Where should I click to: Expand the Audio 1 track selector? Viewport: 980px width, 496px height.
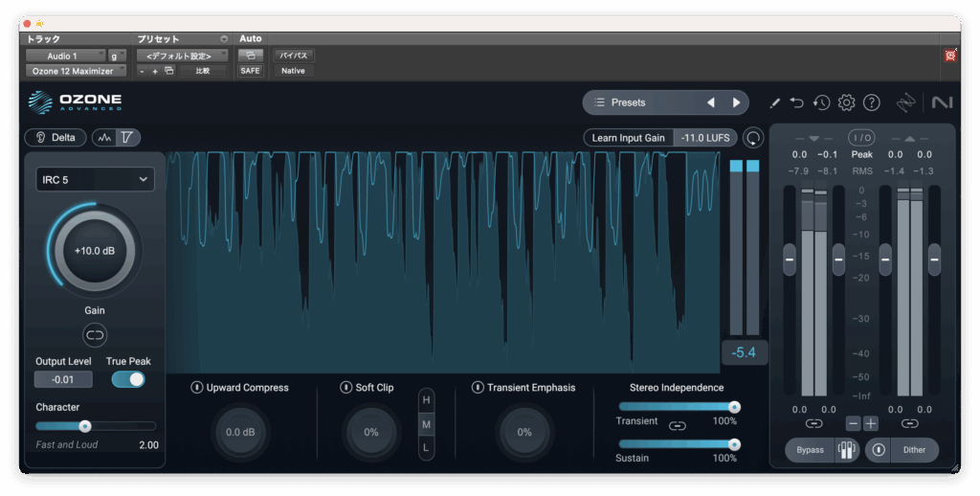65,56
